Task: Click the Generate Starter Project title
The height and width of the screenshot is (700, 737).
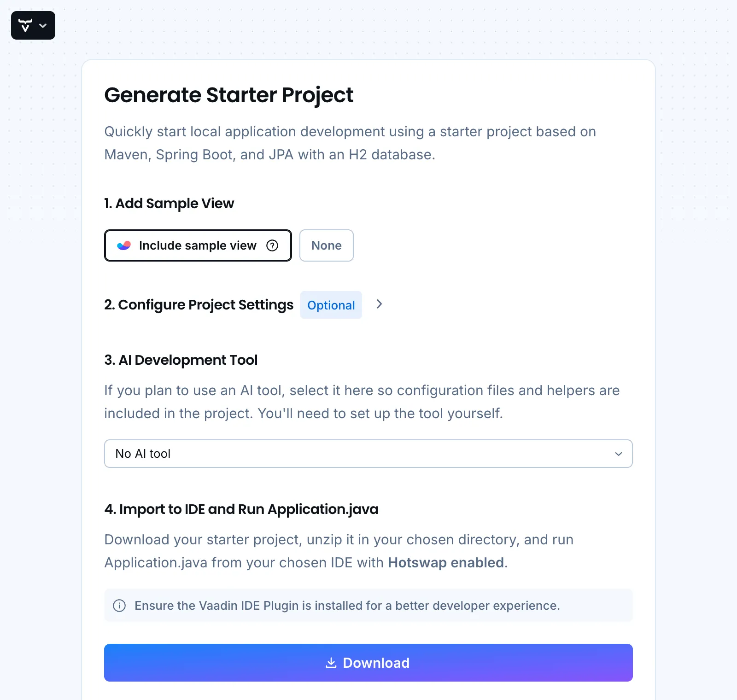Action: coord(228,95)
